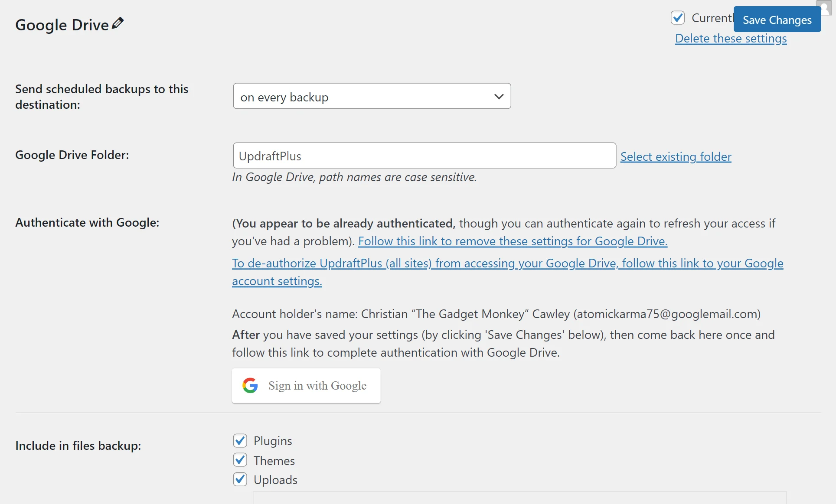Viewport: 836px width, 504px height.
Task: Click the Save Changes button
Action: point(777,20)
